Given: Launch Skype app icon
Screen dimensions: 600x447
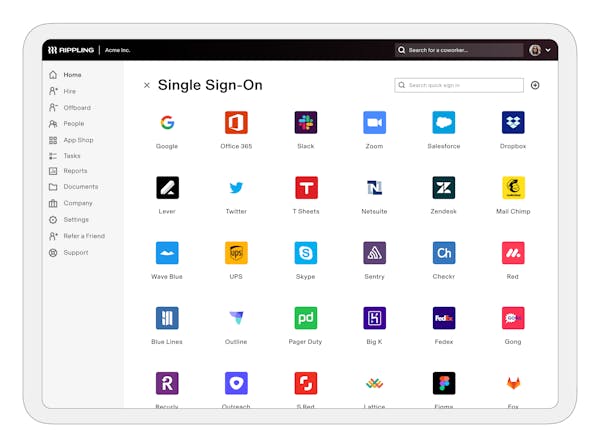Looking at the screenshot, I should (306, 253).
